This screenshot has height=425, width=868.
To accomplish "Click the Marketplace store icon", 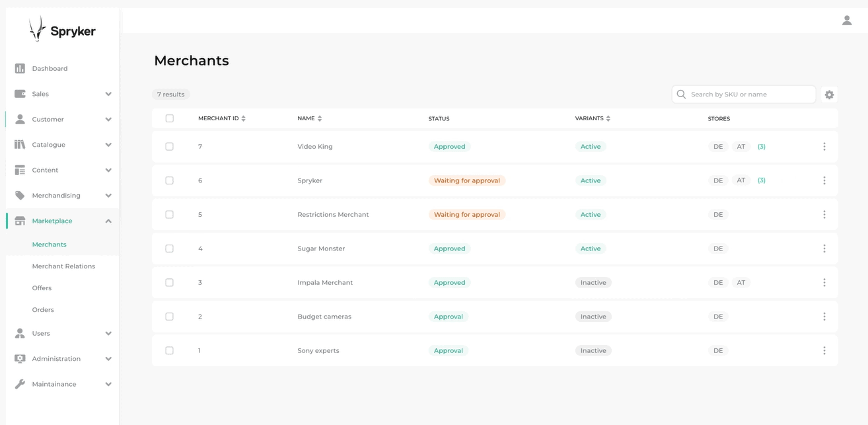I will [x=20, y=221].
